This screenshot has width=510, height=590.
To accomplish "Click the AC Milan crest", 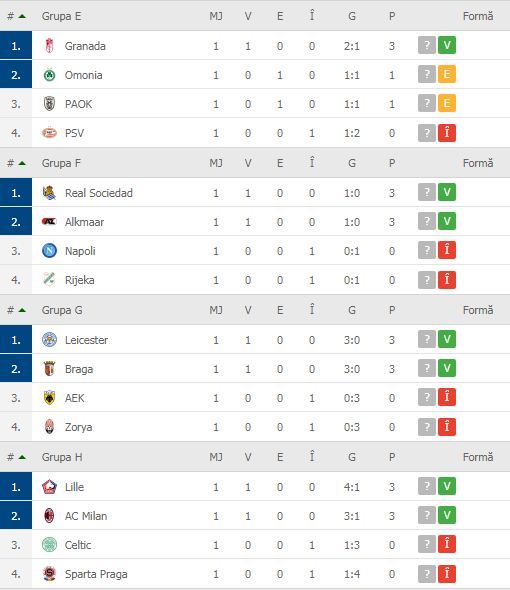I will (x=49, y=516).
